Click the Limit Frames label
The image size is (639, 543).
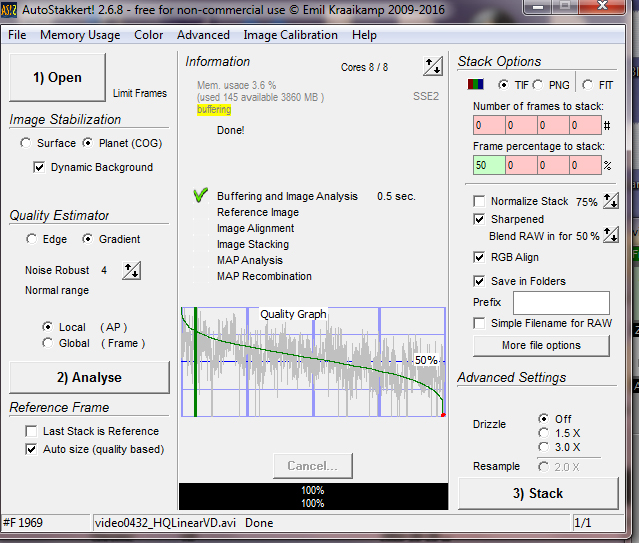point(140,93)
